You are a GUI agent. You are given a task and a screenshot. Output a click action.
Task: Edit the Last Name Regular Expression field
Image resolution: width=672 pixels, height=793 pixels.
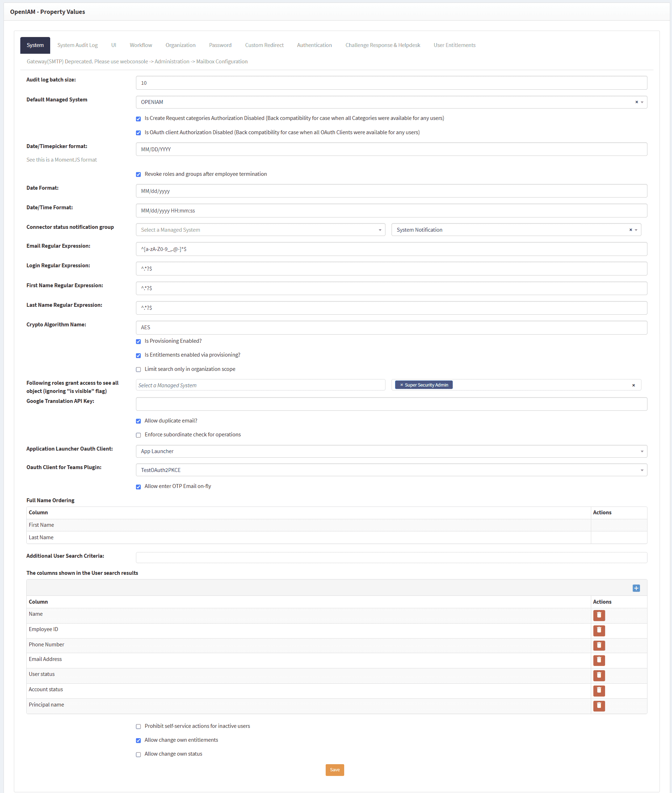391,308
